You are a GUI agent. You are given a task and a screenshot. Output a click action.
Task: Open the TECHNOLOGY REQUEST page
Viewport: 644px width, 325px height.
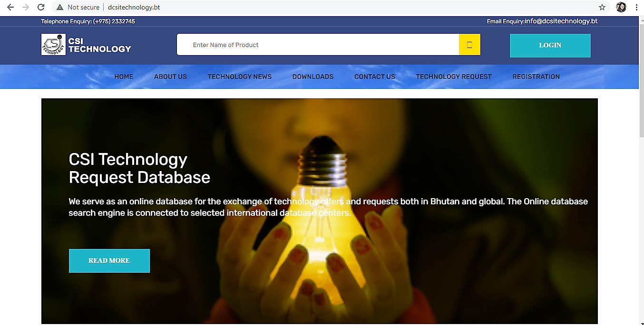tap(454, 76)
